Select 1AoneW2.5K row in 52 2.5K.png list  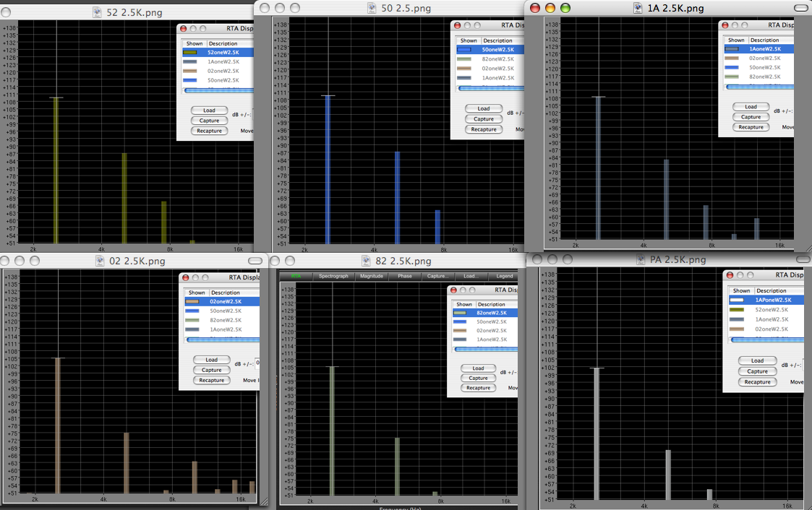(x=218, y=61)
